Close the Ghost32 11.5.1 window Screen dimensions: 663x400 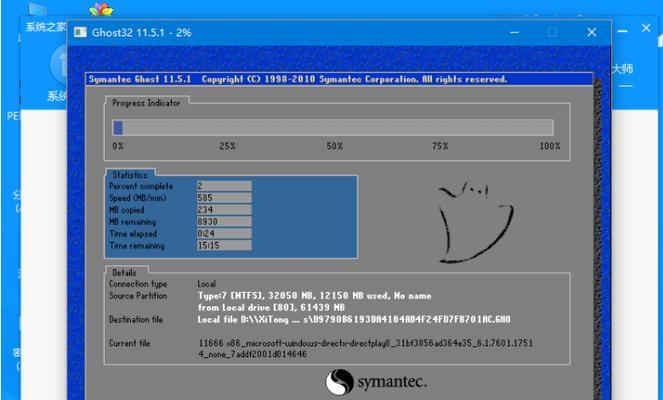coord(592,32)
